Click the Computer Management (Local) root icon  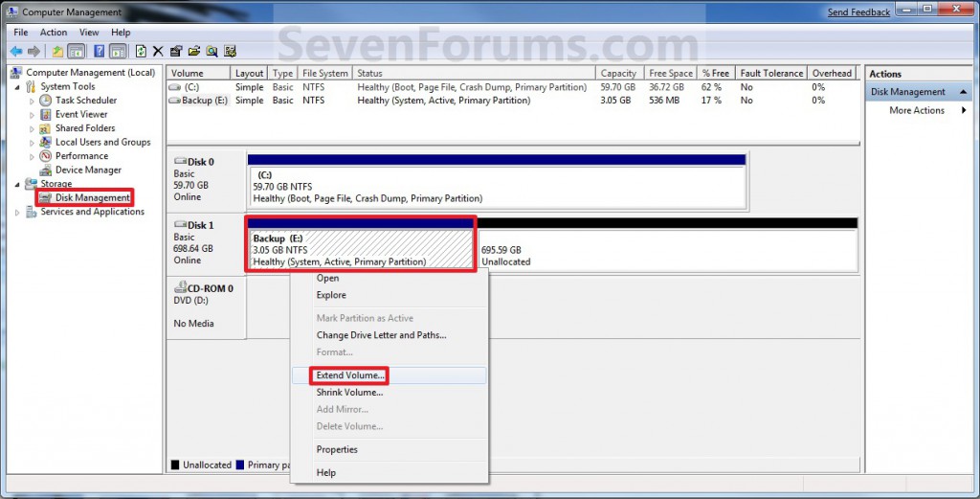16,73
